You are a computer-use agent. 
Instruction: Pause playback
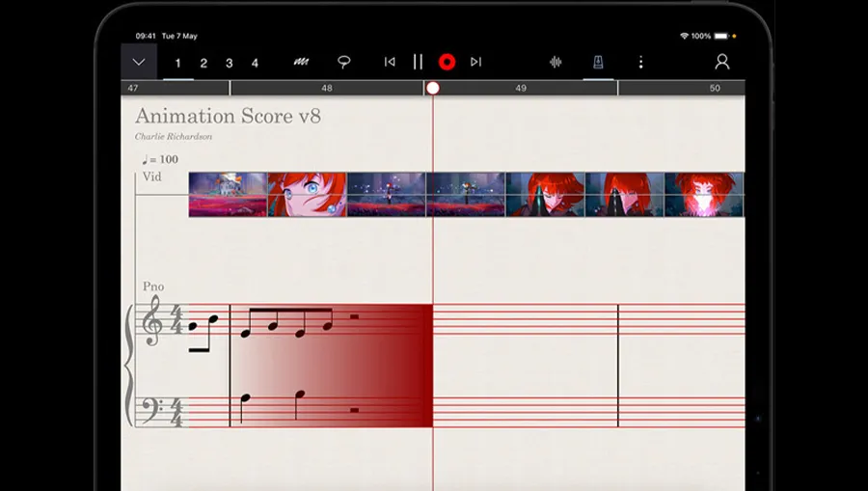coord(418,62)
